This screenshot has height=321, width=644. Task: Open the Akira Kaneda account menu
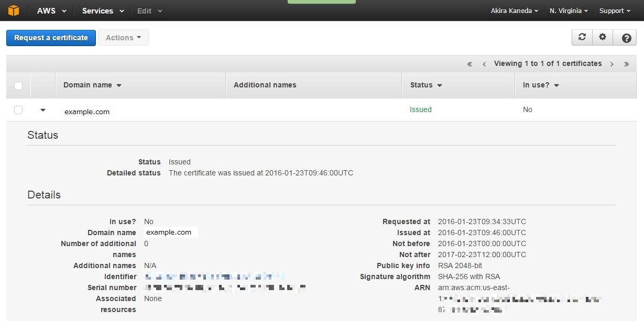515,10
